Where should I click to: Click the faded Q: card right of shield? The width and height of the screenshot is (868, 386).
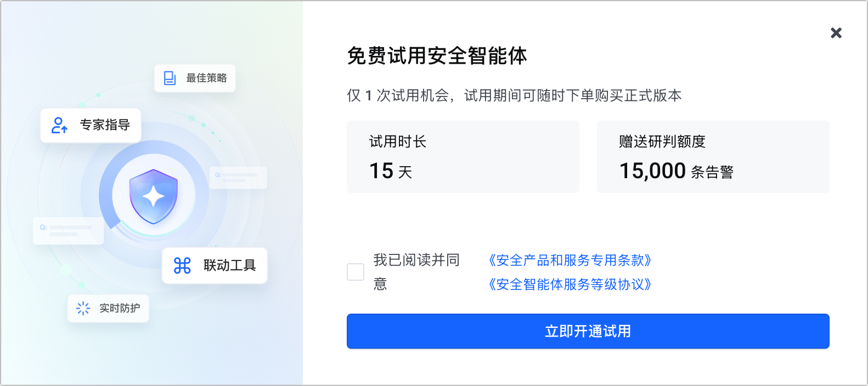(x=238, y=178)
